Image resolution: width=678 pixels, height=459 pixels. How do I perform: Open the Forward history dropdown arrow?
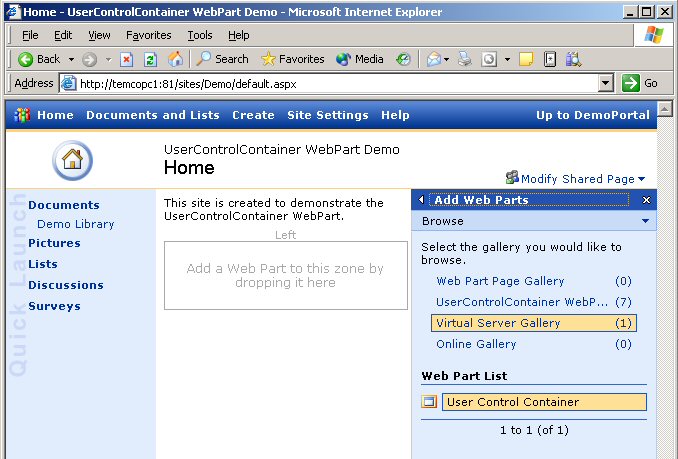pos(108,59)
